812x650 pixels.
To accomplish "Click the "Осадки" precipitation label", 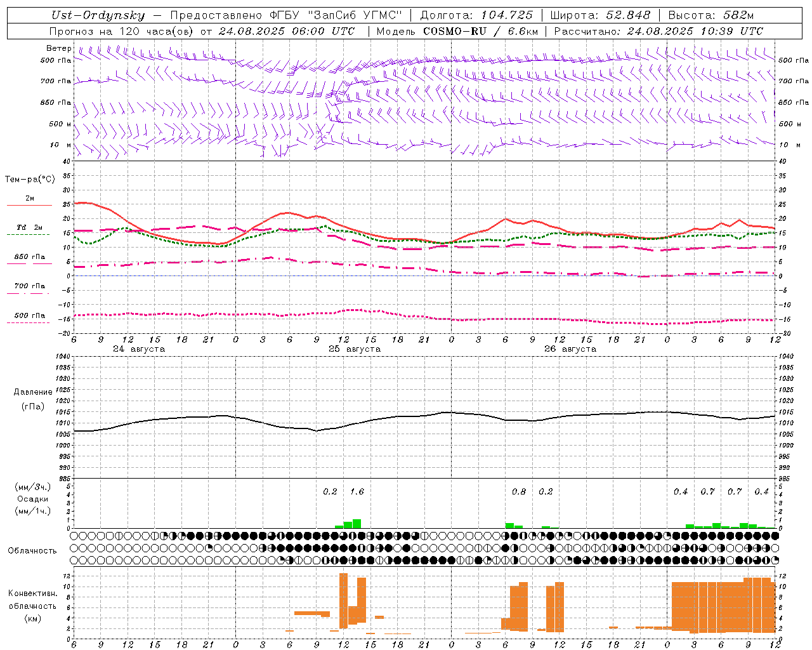I will point(33,499).
